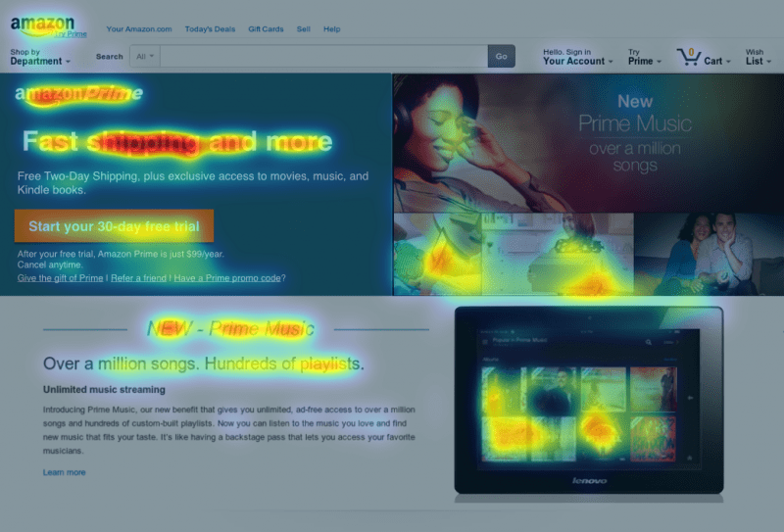Open the All search category dropdown
784x532 pixels.
pos(145,56)
